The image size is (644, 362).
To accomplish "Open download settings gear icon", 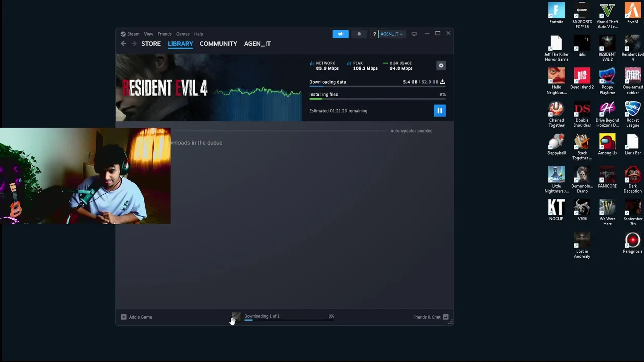I will click(441, 66).
